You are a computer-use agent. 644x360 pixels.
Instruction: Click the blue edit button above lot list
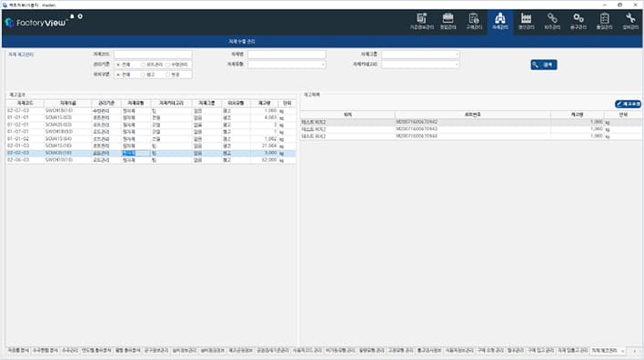tap(628, 104)
